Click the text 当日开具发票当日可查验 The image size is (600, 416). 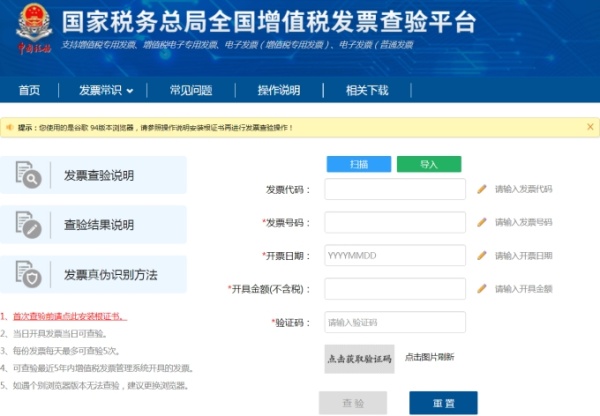coord(59,334)
